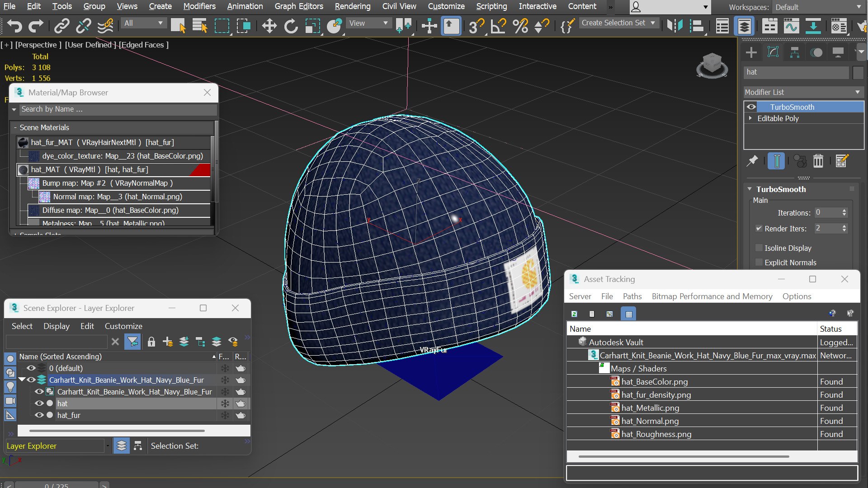The height and width of the screenshot is (488, 868).
Task: Open Customize menu in Scene Explorer
Action: click(123, 326)
